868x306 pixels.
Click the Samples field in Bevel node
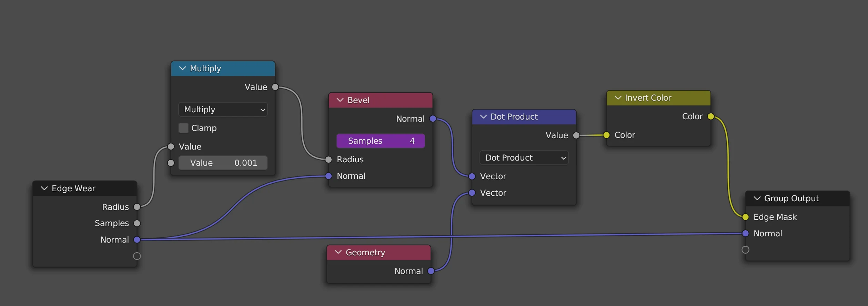381,141
